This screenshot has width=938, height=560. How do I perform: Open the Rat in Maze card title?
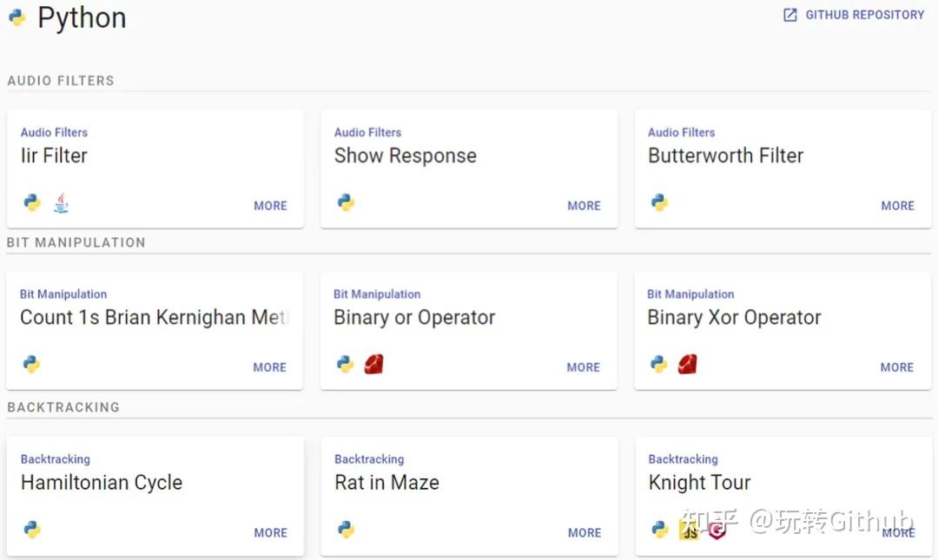386,483
